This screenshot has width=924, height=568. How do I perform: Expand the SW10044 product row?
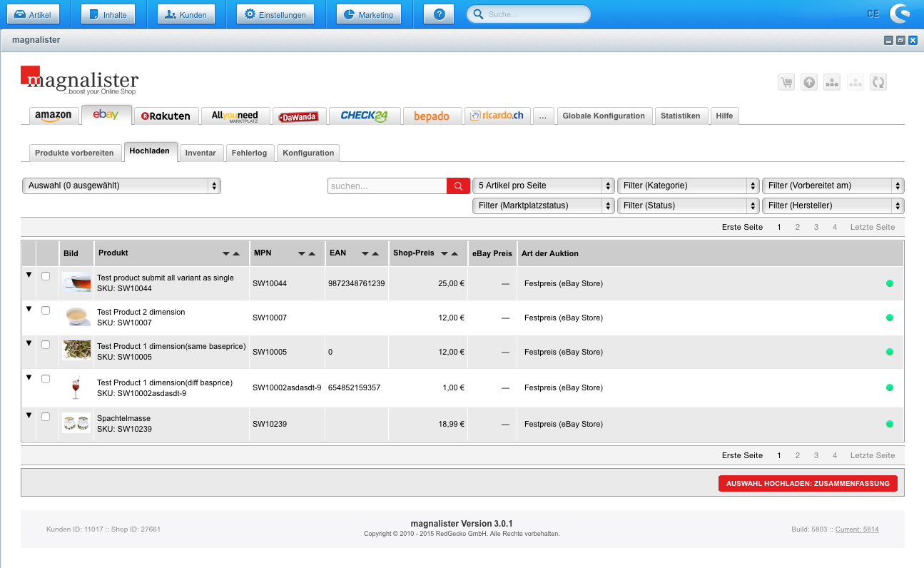pyautogui.click(x=29, y=275)
